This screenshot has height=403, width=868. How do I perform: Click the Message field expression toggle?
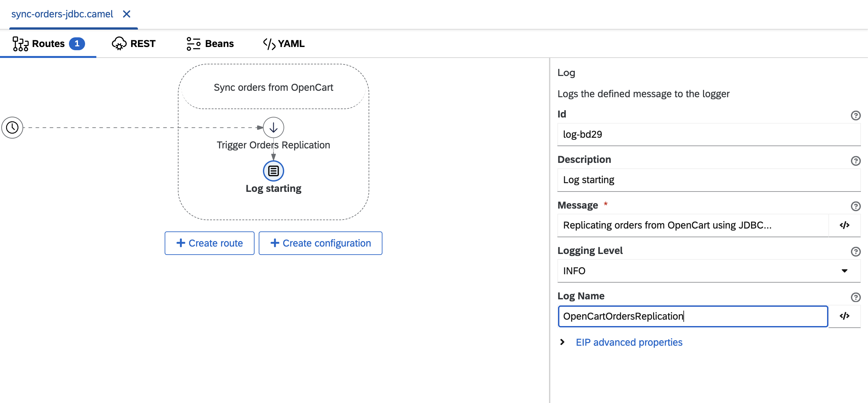(845, 225)
